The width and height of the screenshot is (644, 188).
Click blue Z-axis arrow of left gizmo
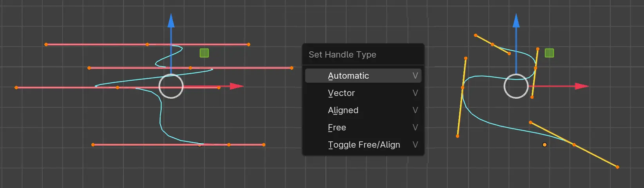pos(171,21)
